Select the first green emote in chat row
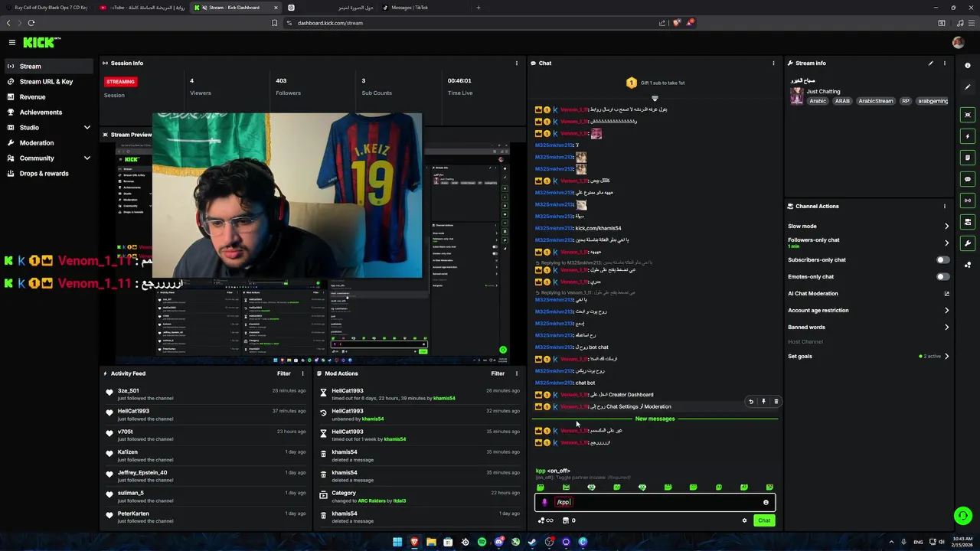Viewport: 980px width, 551px height. tap(541, 487)
